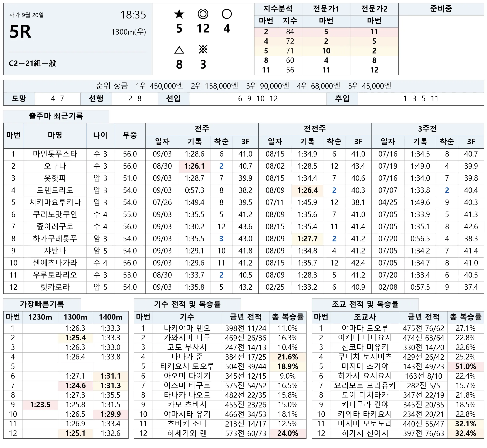Screen dimensions: 487x448
Task: Open the 지수분석 column header
Action: (278, 9)
